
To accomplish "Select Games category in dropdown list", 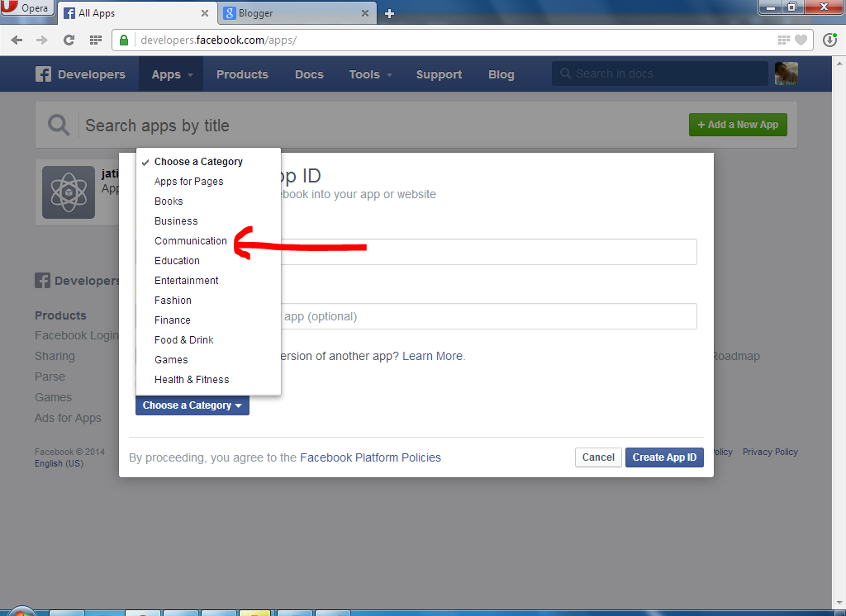I will click(208, 360).
